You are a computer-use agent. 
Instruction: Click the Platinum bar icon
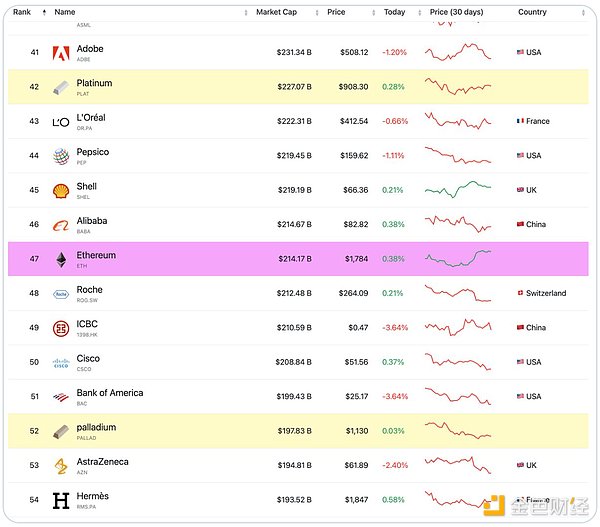[x=61, y=87]
